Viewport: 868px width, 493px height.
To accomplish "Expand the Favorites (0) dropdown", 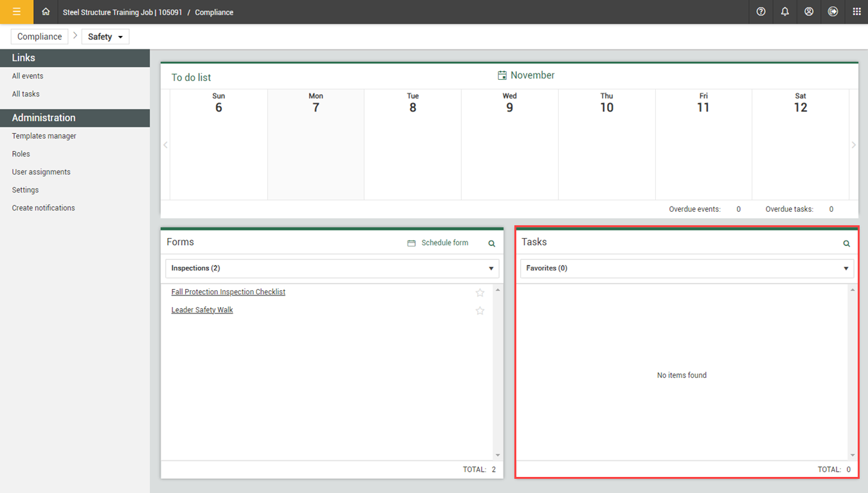I will click(x=687, y=268).
